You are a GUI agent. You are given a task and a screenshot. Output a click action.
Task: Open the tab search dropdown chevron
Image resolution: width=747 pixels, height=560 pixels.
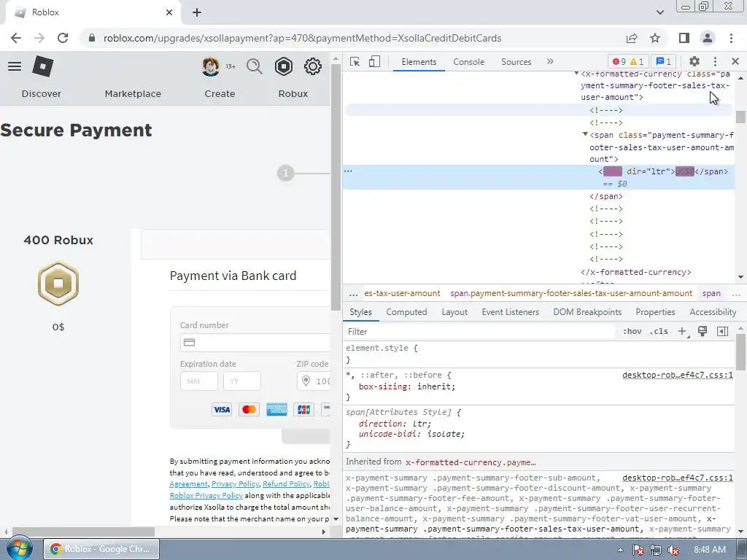659,12
